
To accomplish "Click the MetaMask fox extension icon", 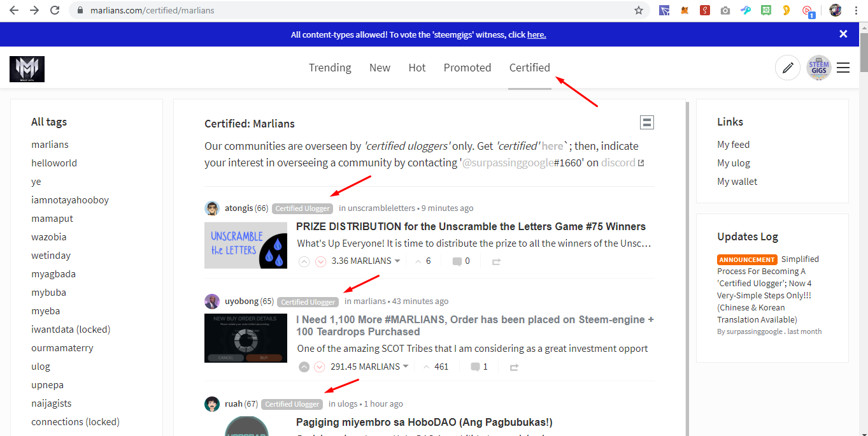I will coord(685,10).
